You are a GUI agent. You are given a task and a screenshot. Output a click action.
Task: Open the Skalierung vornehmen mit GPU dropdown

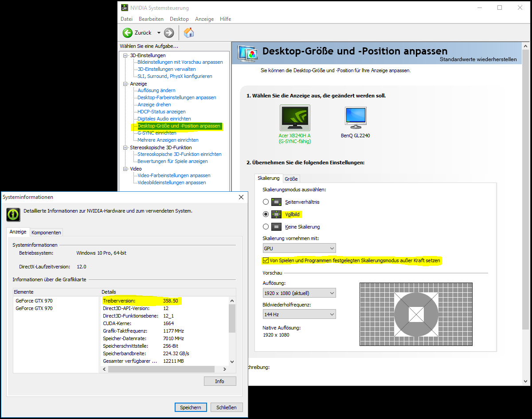(299, 248)
